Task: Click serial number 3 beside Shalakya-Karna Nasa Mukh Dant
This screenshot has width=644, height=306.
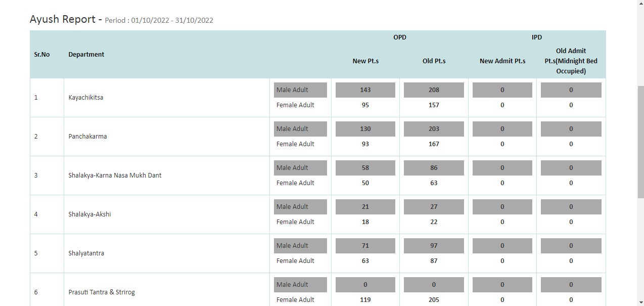Action: click(x=36, y=176)
